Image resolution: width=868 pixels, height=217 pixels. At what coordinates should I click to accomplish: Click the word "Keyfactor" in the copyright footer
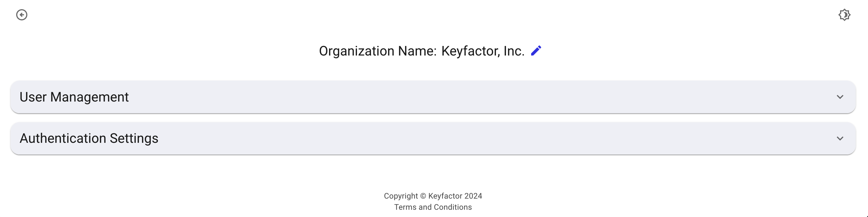click(445, 196)
